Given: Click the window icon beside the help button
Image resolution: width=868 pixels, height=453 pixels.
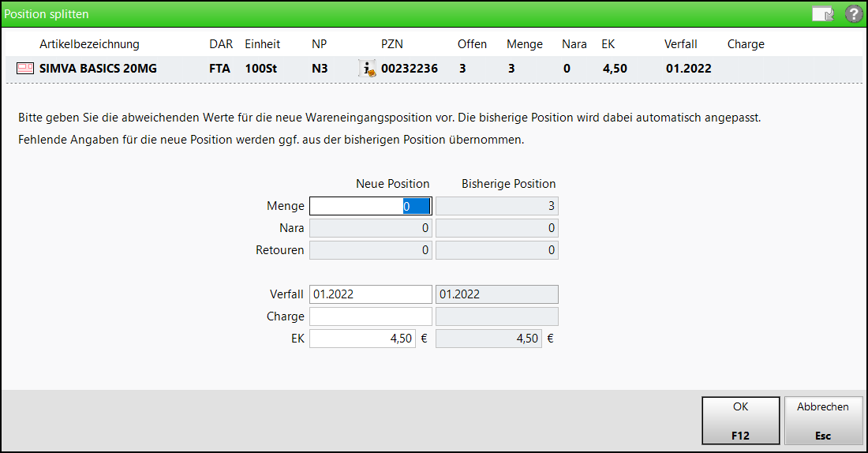Looking at the screenshot, I should (823, 14).
